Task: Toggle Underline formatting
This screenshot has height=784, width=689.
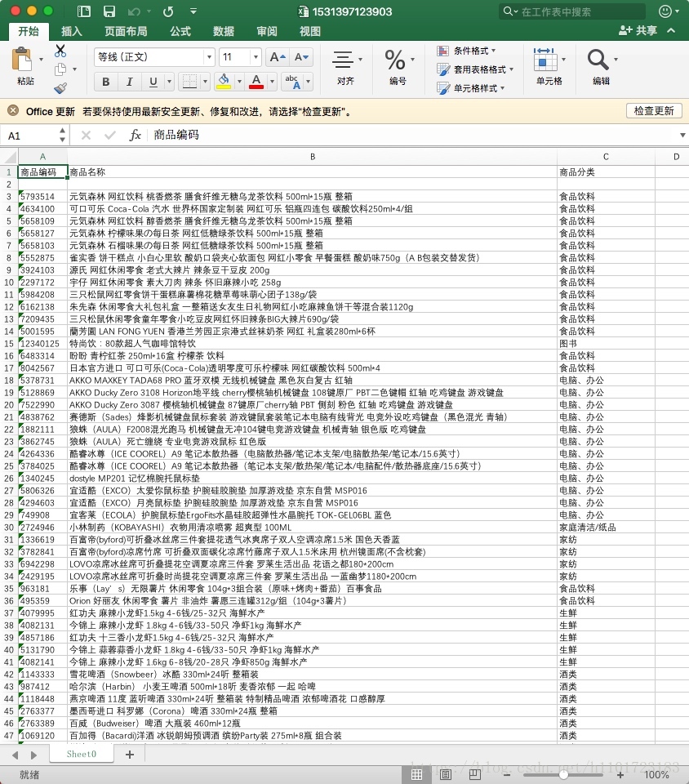Action: tap(153, 82)
